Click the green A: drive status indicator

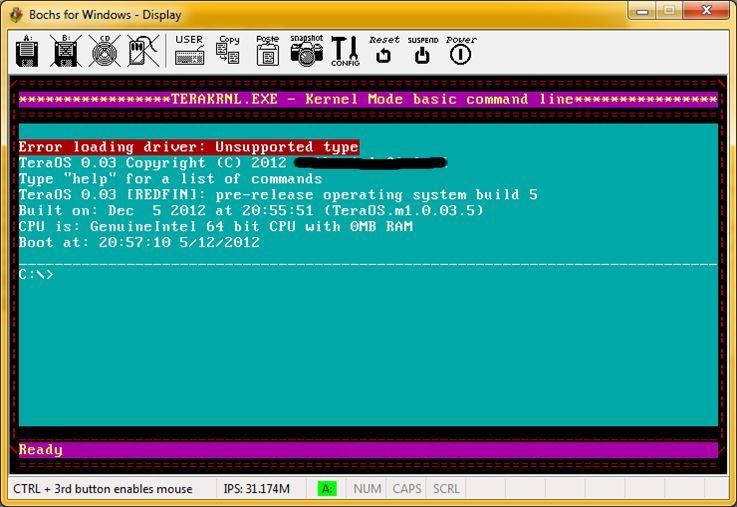(x=327, y=489)
